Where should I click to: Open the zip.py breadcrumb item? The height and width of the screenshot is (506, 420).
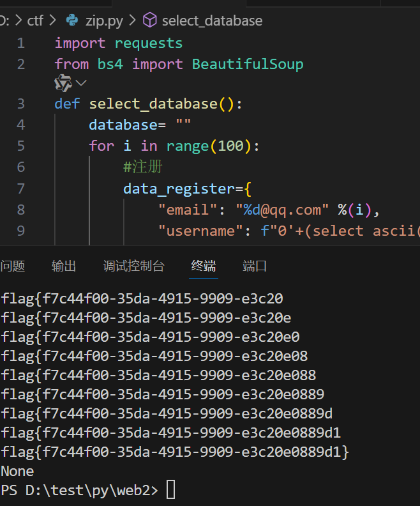(x=104, y=20)
